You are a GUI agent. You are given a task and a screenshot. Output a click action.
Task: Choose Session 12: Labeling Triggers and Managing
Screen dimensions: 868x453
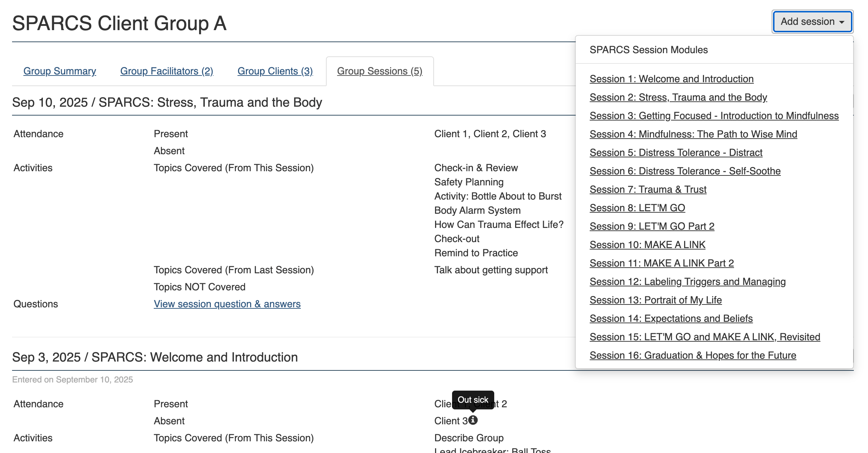687,282
